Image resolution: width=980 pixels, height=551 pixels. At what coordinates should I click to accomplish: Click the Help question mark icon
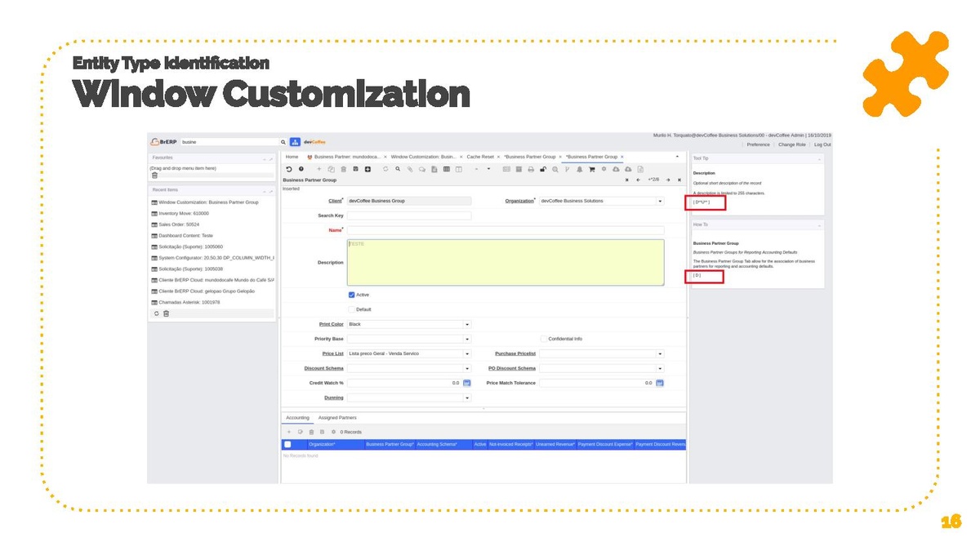click(301, 169)
